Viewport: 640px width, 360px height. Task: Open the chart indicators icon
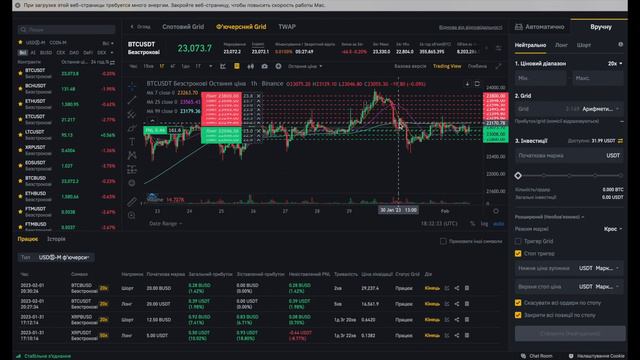click(223, 66)
